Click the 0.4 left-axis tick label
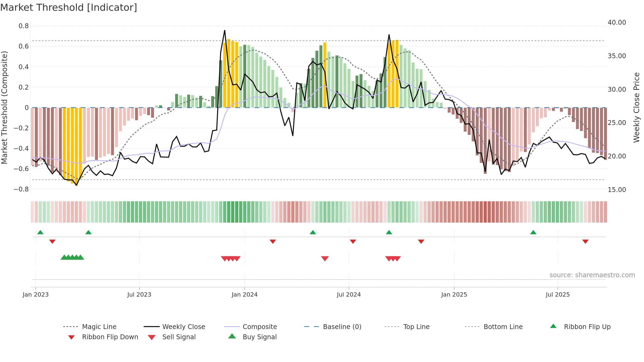644x362 pixels. coord(24,67)
